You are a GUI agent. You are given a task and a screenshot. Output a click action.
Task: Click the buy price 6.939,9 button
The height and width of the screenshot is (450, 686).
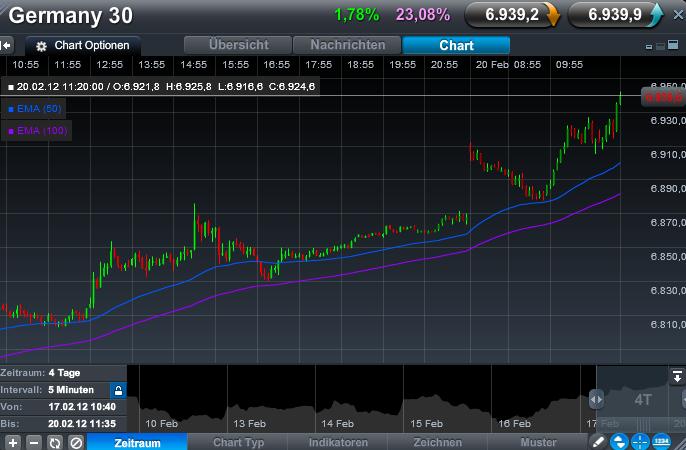(615, 15)
